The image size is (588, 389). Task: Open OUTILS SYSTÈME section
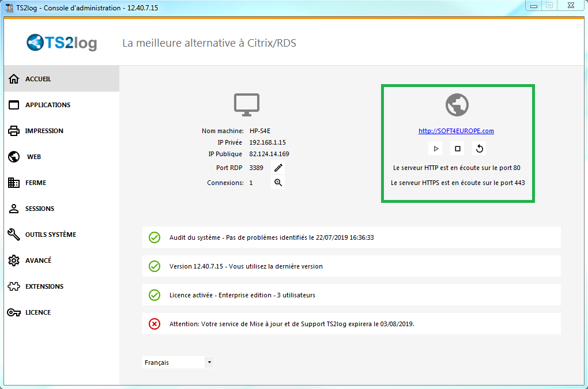62,234
